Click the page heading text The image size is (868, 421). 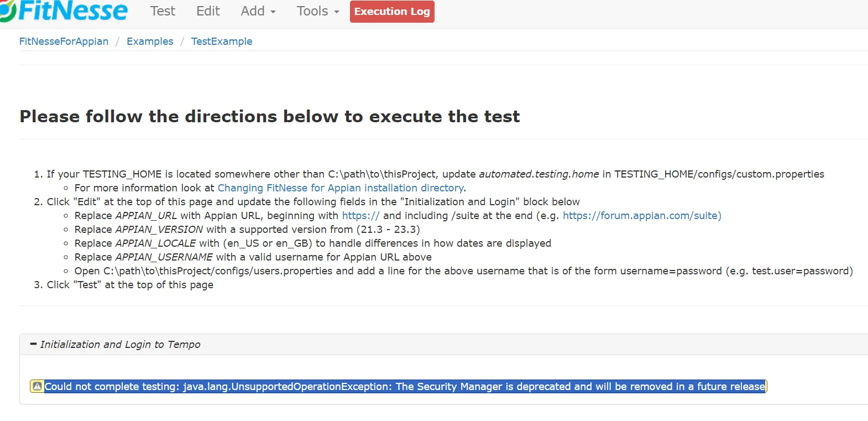[x=270, y=116]
